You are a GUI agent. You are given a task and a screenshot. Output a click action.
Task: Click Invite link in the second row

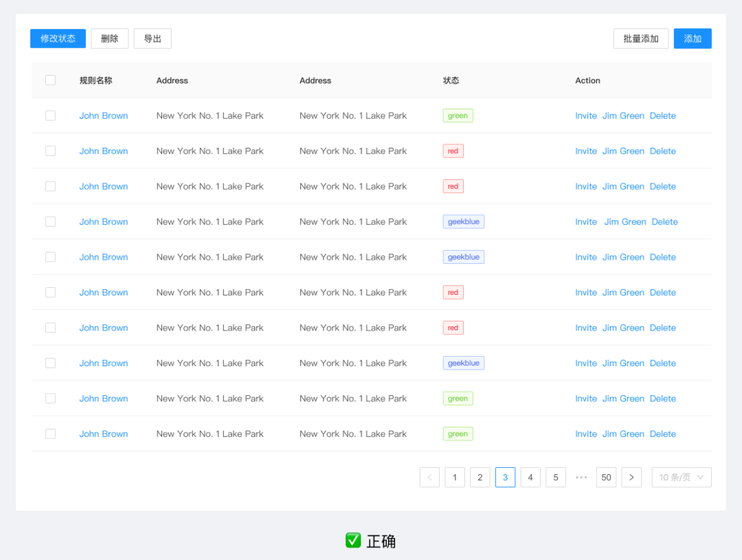[x=585, y=151]
